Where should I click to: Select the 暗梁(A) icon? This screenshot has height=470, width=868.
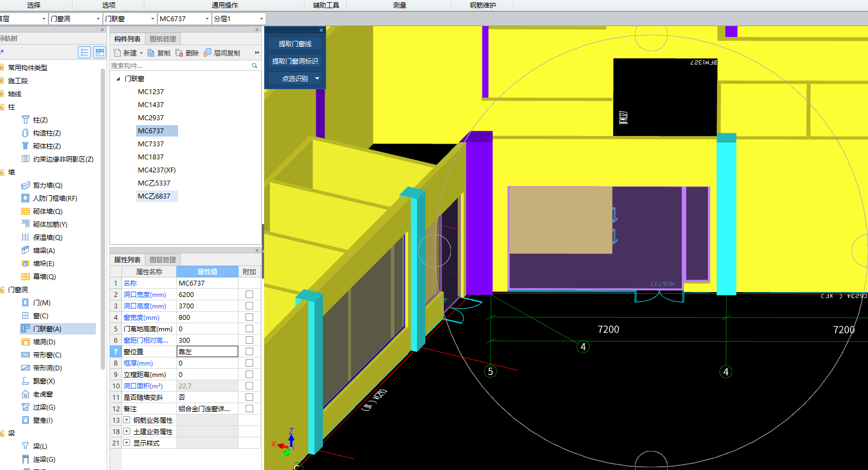coord(25,250)
